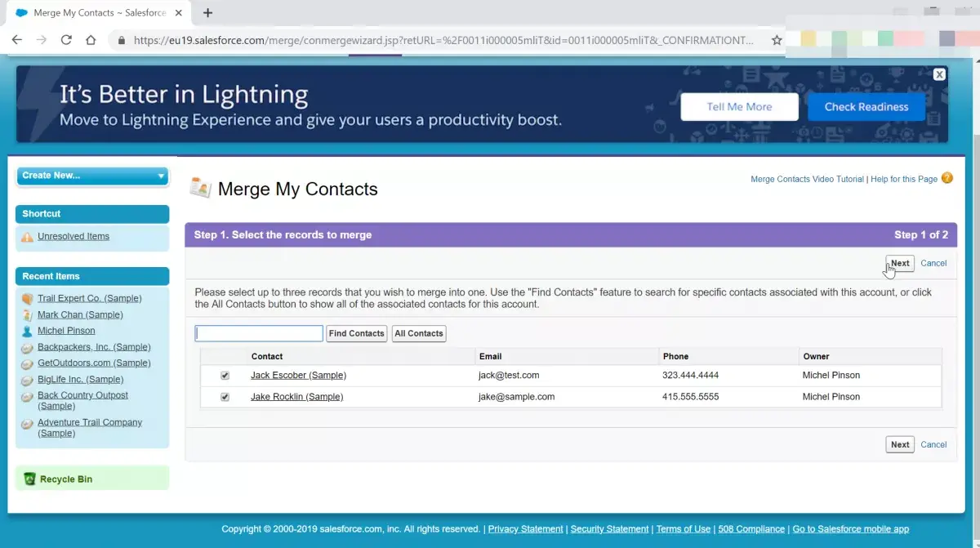
Task: Open Adventure Trail Company (Sample) link
Action: tap(90, 428)
